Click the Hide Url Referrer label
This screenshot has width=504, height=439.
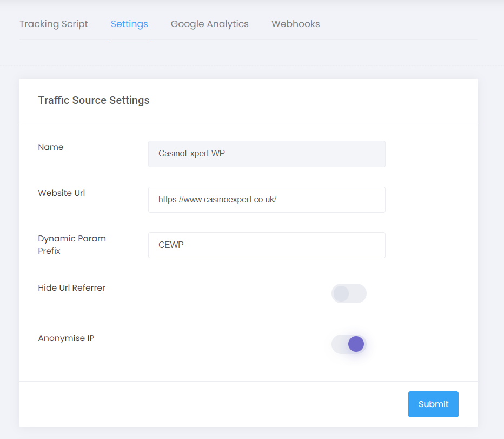click(72, 288)
